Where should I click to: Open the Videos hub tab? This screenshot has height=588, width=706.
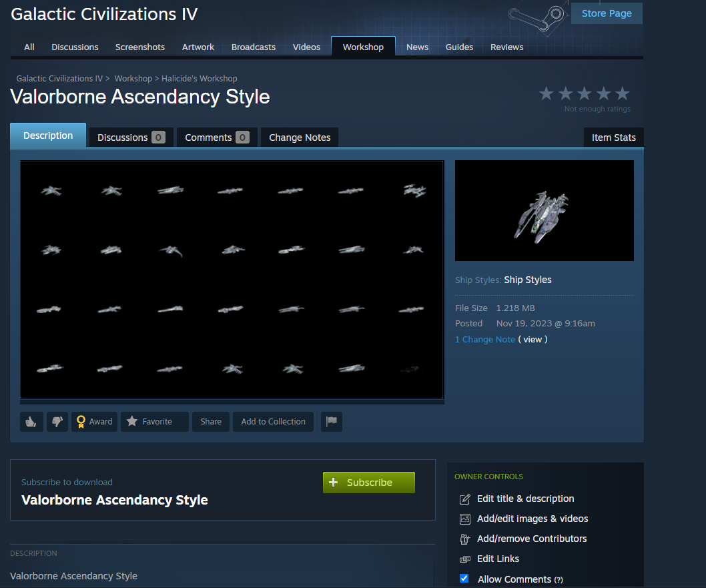[x=307, y=47]
